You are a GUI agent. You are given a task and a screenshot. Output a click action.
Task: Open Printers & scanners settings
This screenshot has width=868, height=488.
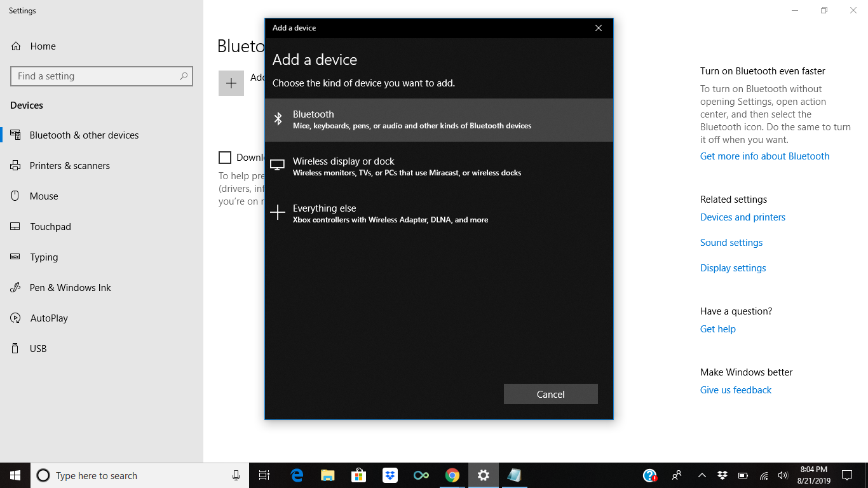[x=69, y=166]
